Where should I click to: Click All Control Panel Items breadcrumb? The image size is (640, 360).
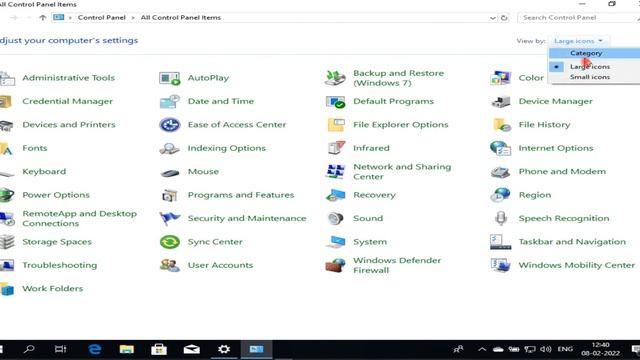coord(181,18)
